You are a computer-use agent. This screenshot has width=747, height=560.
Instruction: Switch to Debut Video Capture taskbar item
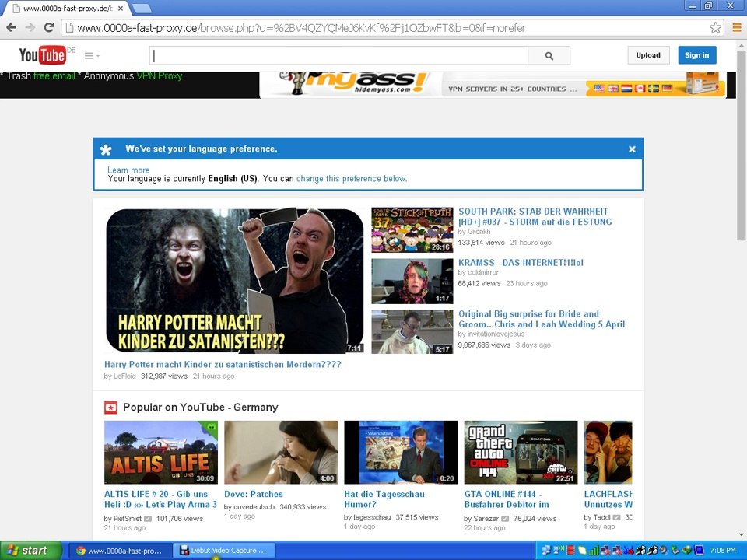point(223,551)
